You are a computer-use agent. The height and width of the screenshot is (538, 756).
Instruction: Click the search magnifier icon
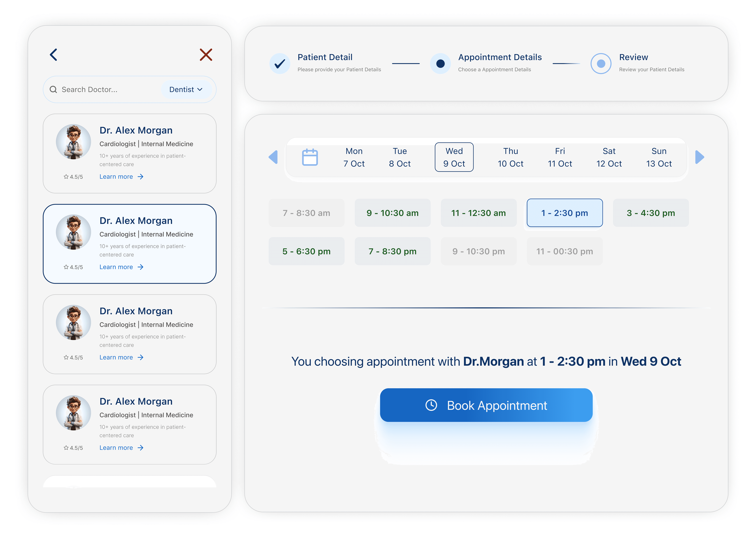tap(53, 89)
